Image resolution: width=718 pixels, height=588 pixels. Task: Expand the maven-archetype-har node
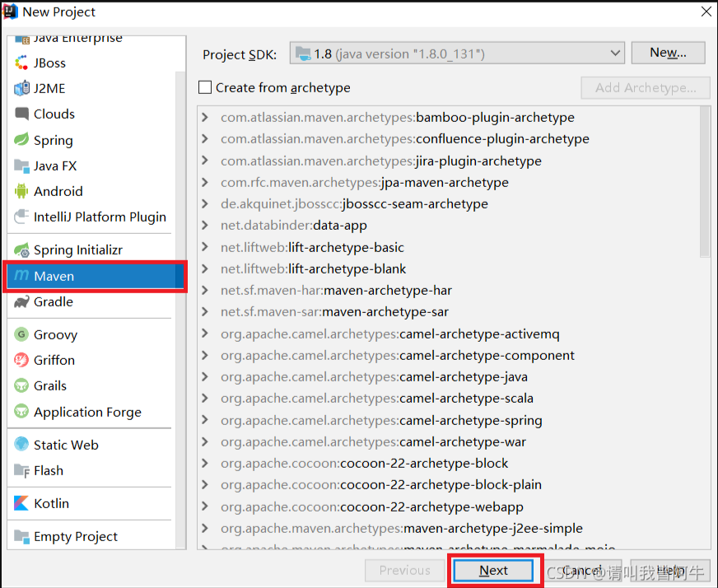pyautogui.click(x=205, y=291)
